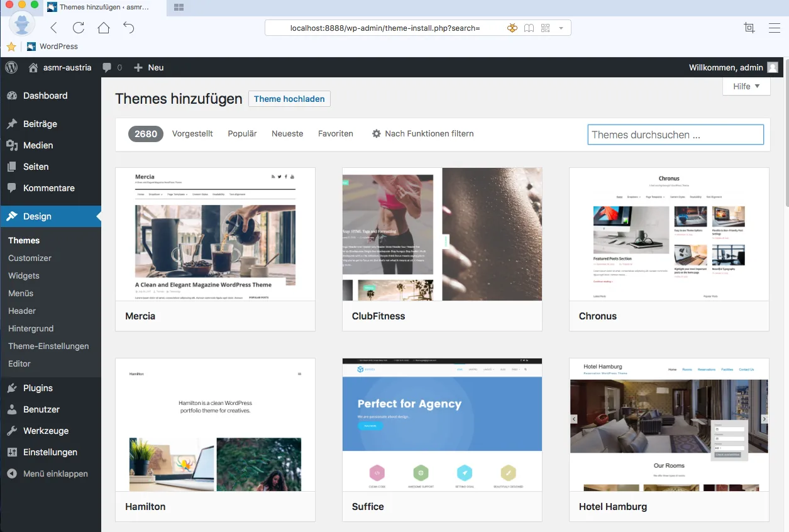Image resolution: width=789 pixels, height=532 pixels.
Task: Switch to the Neueste tab
Action: (287, 134)
